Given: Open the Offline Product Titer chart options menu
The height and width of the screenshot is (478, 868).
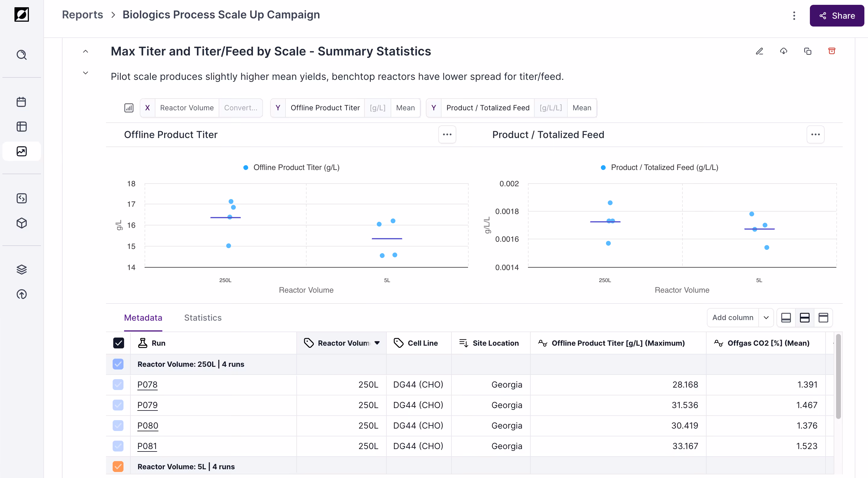Looking at the screenshot, I should click(x=447, y=134).
